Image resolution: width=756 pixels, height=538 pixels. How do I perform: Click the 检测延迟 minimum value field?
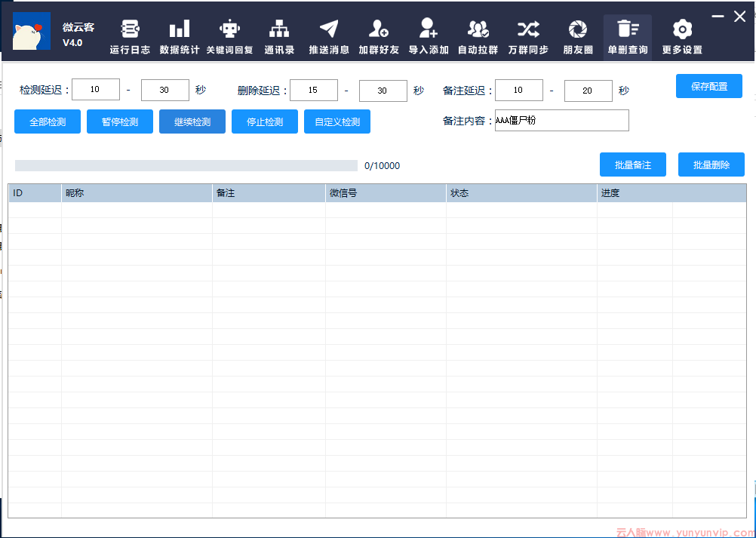tap(96, 90)
